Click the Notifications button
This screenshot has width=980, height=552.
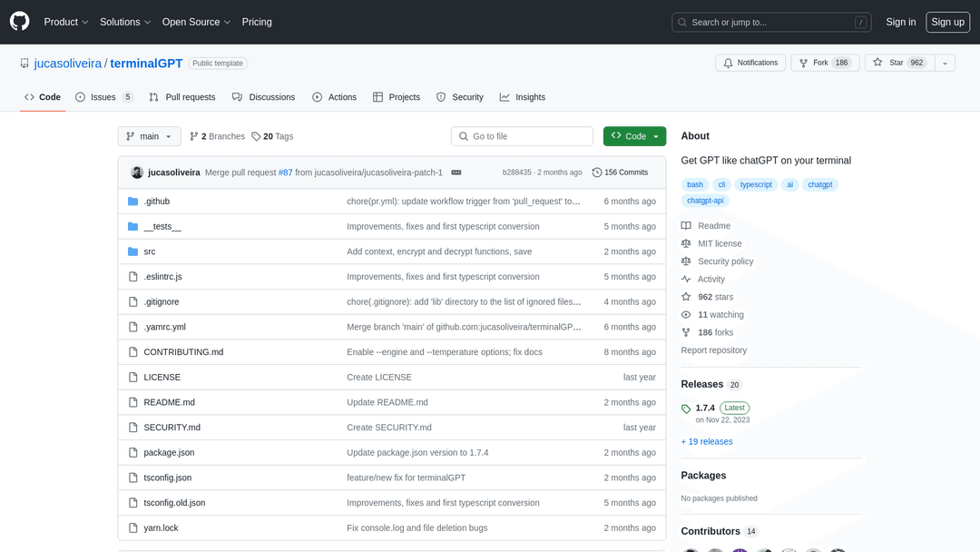(x=750, y=64)
